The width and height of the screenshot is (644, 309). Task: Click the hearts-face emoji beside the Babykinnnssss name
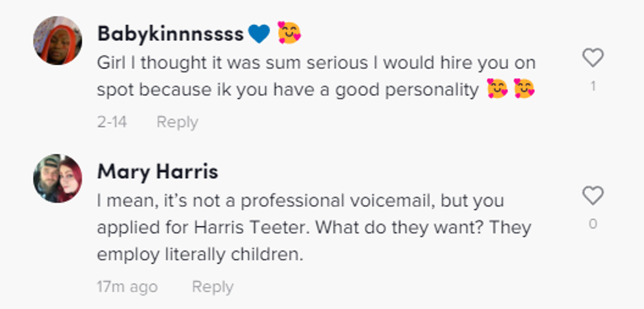tap(288, 33)
